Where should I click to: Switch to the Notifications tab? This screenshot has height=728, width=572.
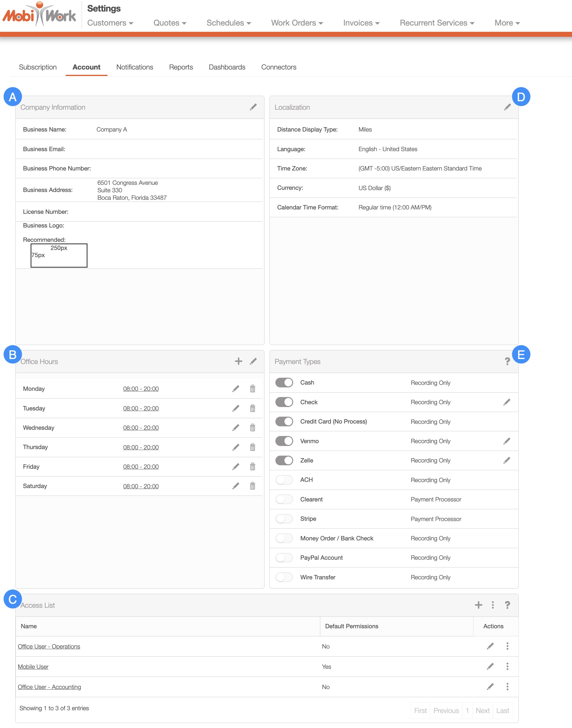135,67
